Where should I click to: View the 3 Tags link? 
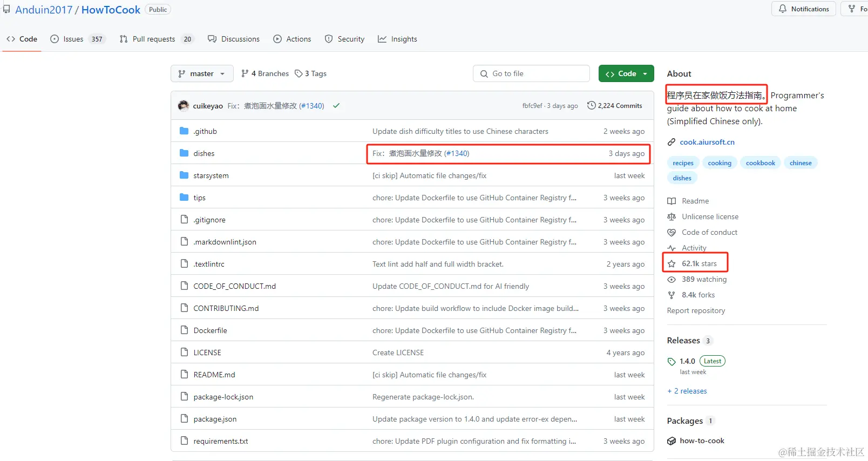[311, 73]
